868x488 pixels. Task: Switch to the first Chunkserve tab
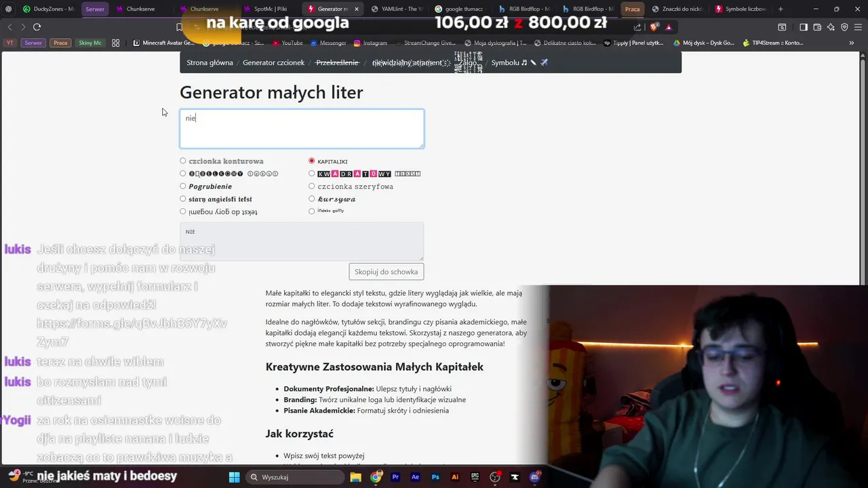[140, 9]
